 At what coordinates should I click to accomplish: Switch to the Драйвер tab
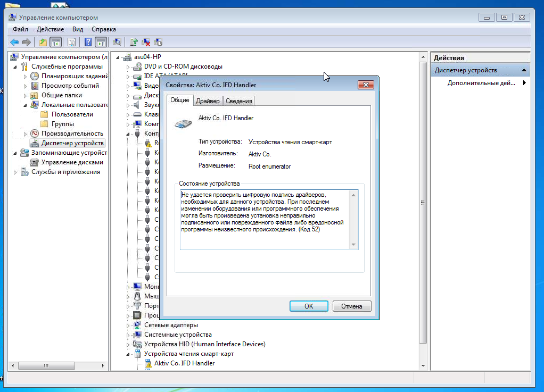208,101
